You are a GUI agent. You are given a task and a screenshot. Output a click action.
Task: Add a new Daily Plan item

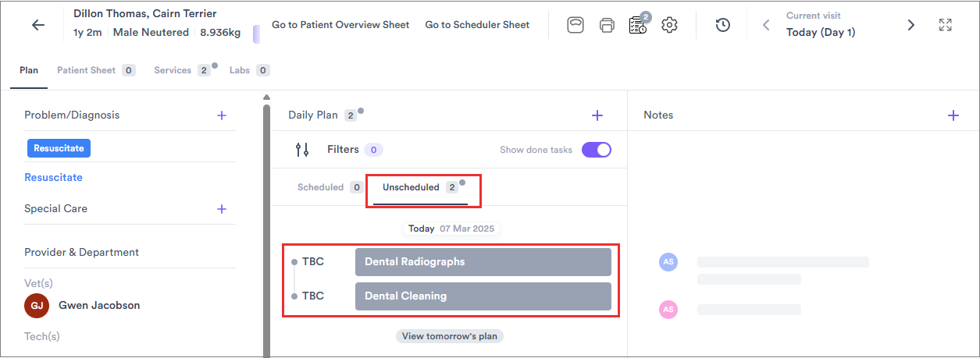coord(597,115)
